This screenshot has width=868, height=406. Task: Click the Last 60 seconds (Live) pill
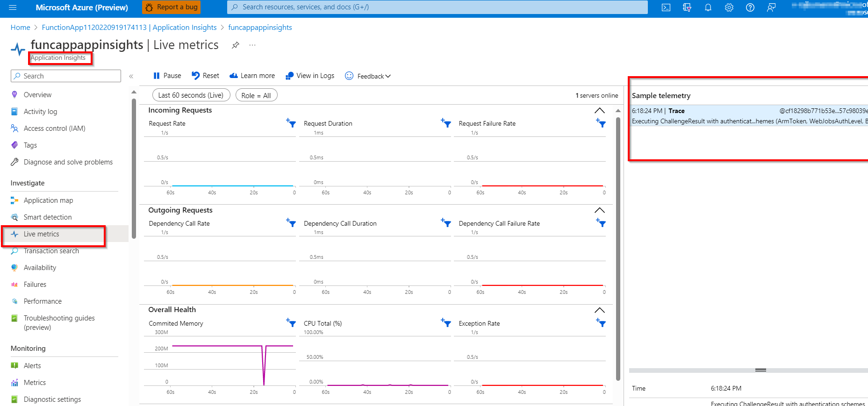click(191, 95)
